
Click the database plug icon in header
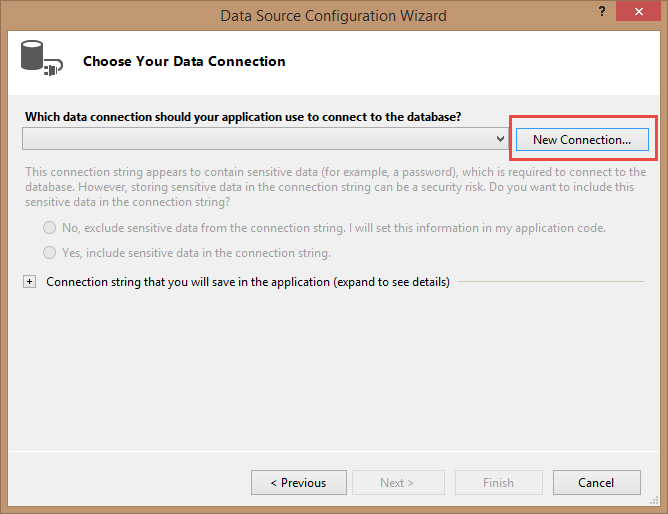tap(42, 59)
